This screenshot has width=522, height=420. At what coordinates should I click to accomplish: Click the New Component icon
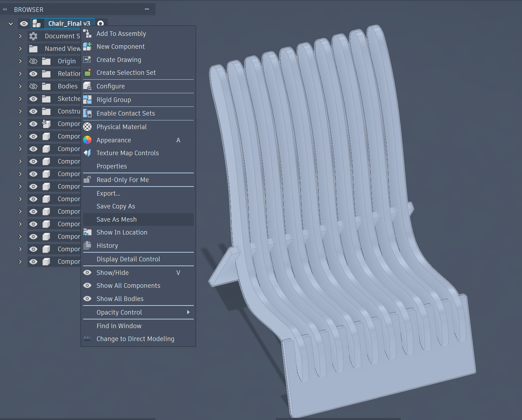[x=87, y=46]
